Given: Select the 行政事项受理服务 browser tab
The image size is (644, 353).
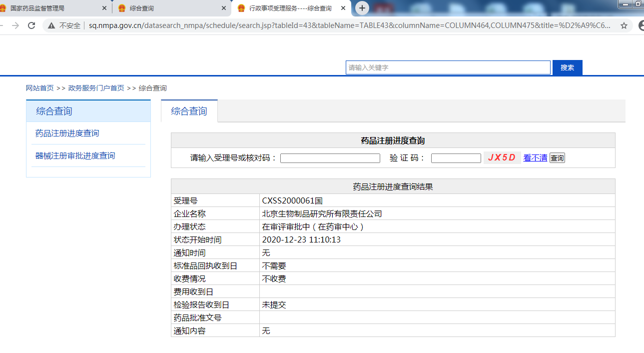Looking at the screenshot, I should pyautogui.click(x=292, y=8).
